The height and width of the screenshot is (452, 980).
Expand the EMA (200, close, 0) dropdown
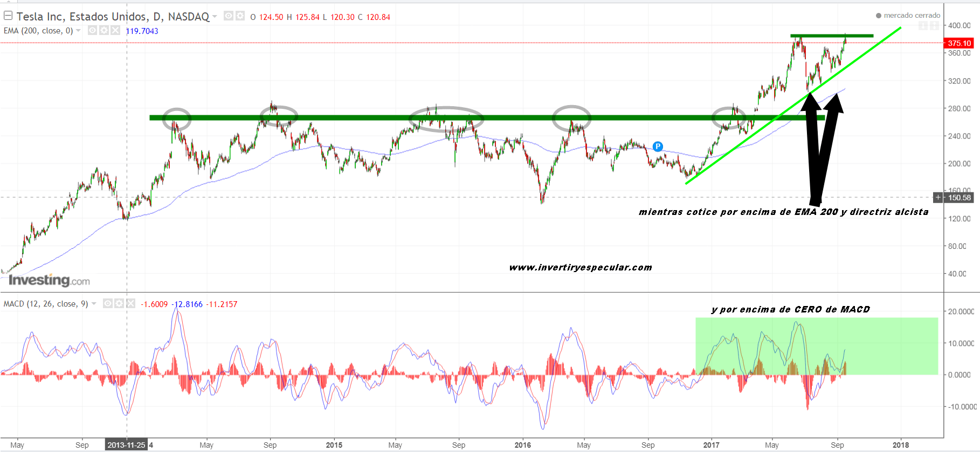(79, 31)
